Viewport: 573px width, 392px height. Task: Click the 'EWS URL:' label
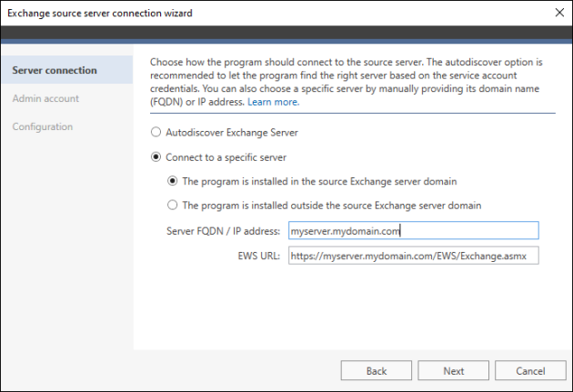click(x=258, y=256)
